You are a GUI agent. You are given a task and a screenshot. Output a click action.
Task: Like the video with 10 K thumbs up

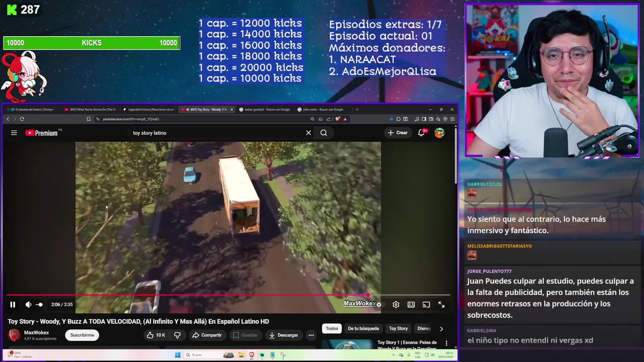click(x=155, y=335)
